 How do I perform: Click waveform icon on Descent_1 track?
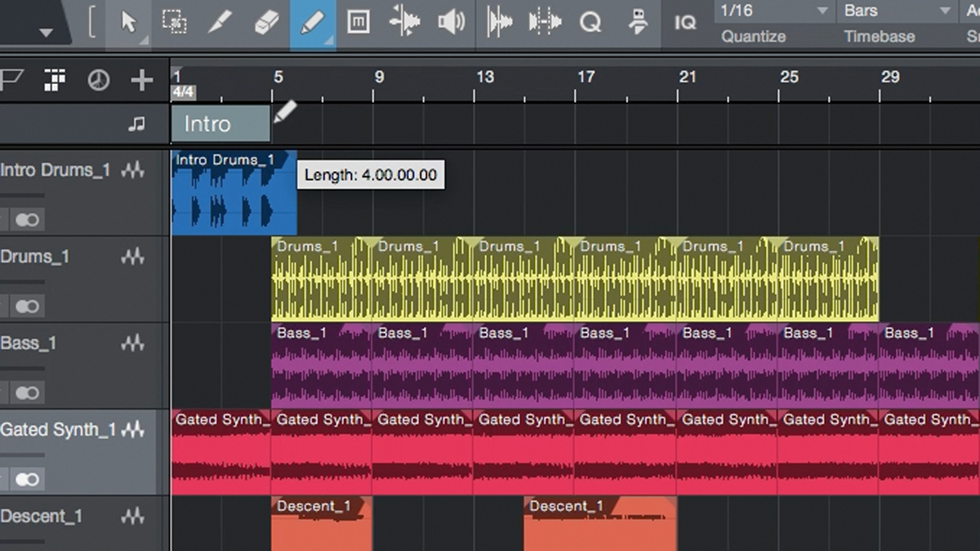[133, 516]
